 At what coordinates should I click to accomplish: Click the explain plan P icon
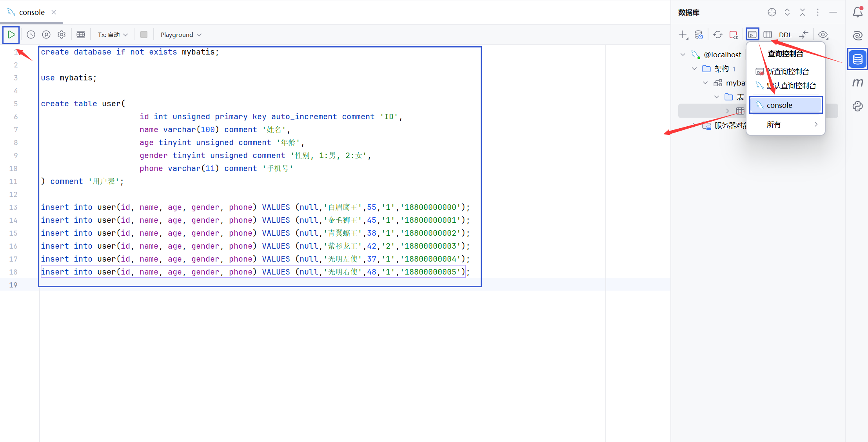pyautogui.click(x=46, y=35)
